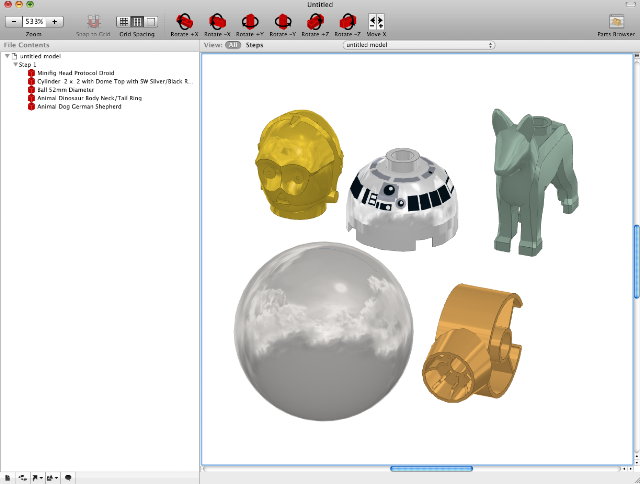
Task: Switch view to Steps
Action: 254,45
